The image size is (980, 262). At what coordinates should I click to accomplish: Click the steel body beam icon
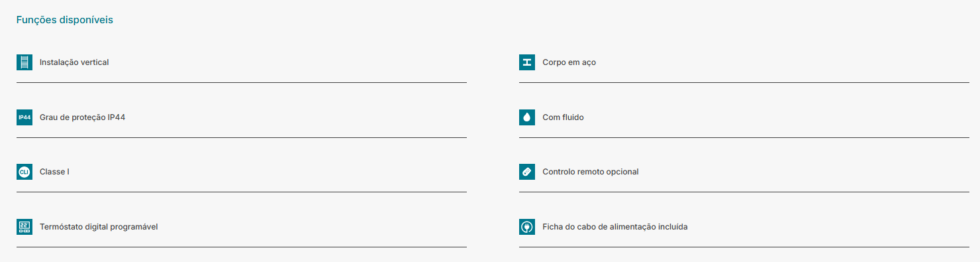point(527,62)
